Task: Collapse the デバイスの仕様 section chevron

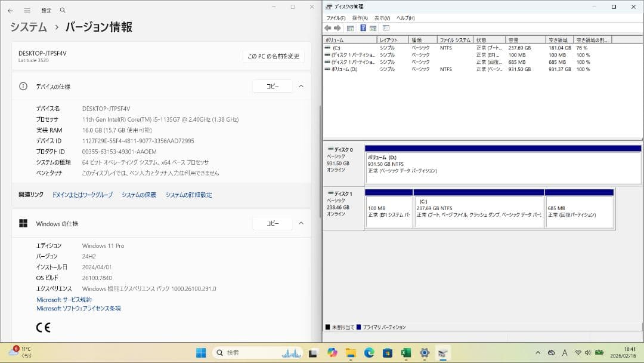Action: click(301, 86)
